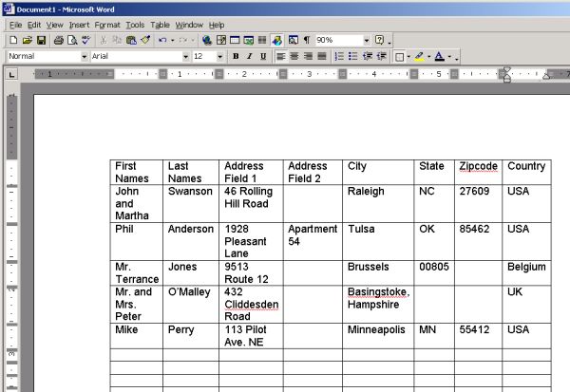Click the Print icon in the toolbar
This screenshot has height=392, width=570.
point(58,41)
